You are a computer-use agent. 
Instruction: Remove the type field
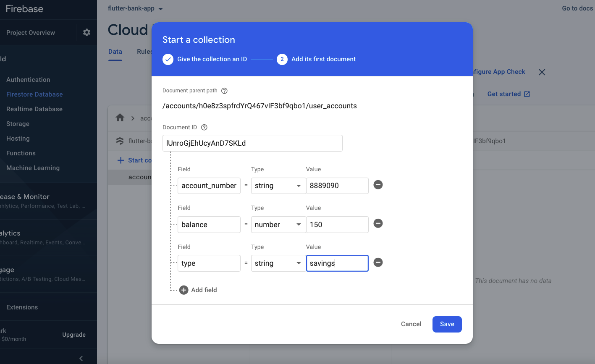tap(378, 262)
